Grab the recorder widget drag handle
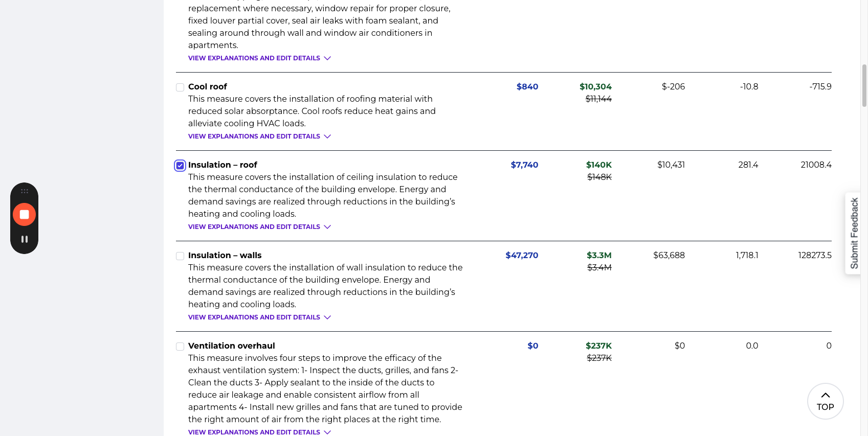The image size is (868, 436). (x=24, y=191)
